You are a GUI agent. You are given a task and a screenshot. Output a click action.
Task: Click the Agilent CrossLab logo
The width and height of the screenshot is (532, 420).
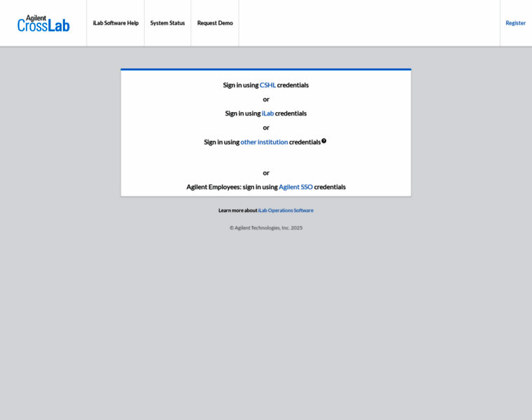tap(43, 23)
